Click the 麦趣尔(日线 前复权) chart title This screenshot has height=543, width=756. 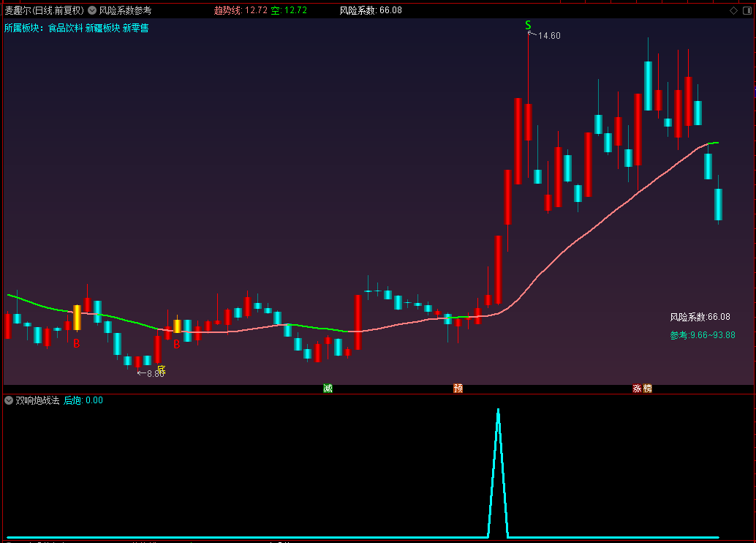[x=45, y=10]
